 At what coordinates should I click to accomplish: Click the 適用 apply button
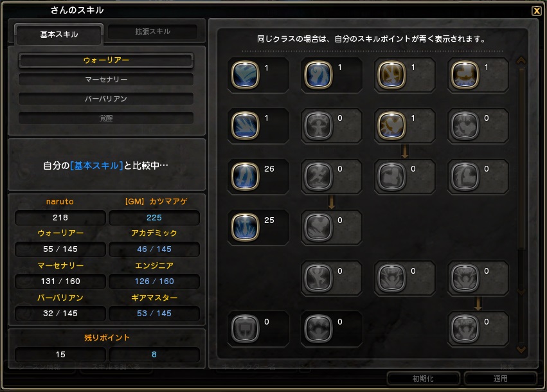point(500,379)
